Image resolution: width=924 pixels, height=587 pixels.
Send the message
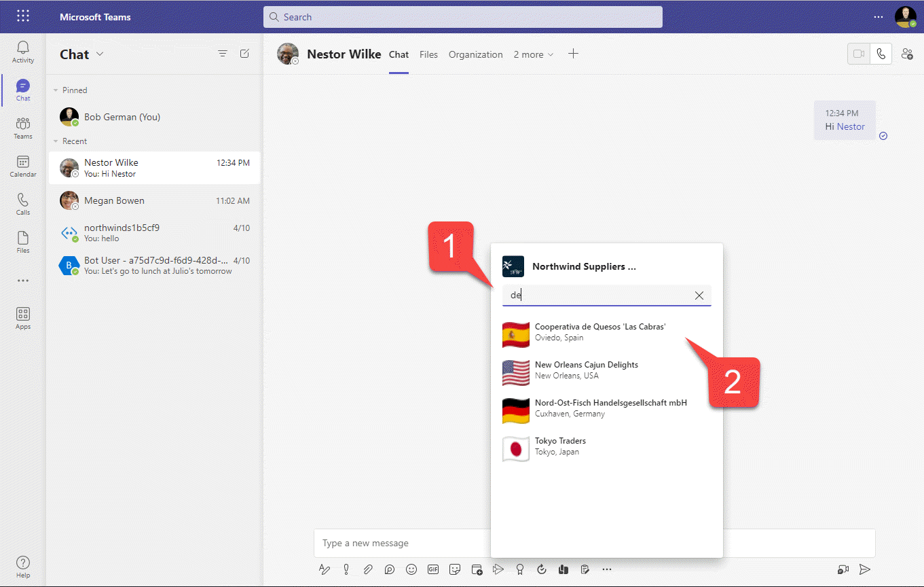[x=865, y=569]
